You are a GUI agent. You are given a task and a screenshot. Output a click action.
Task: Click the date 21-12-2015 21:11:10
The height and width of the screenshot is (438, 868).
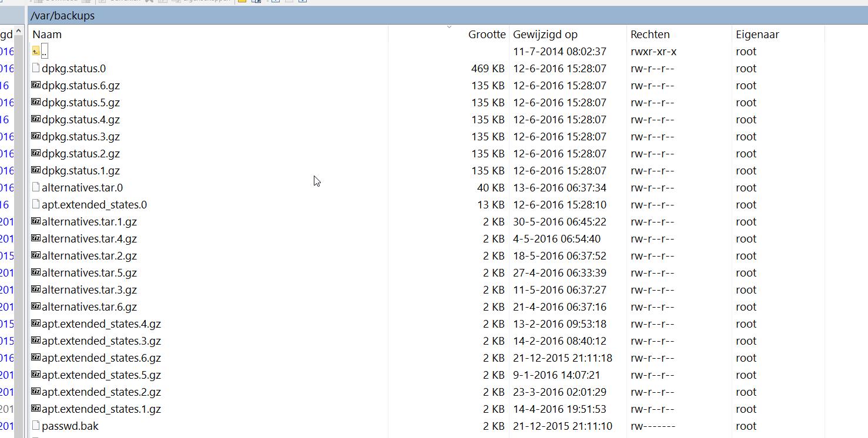562,426
